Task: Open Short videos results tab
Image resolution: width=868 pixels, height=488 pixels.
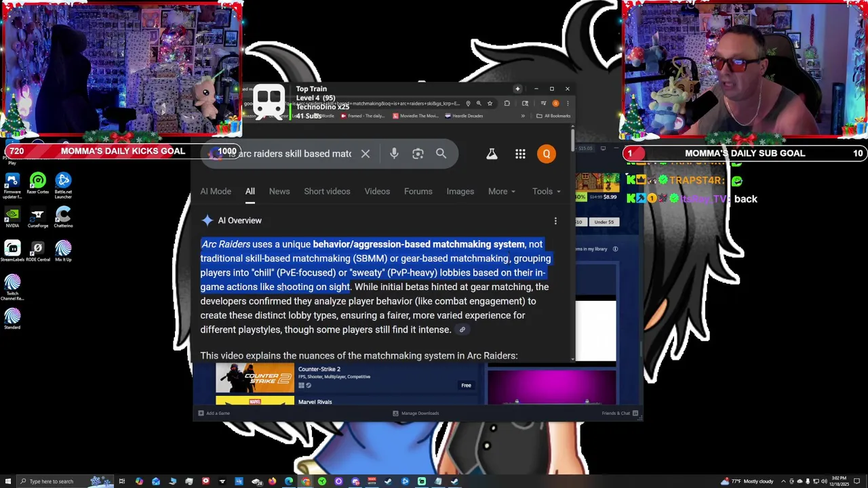Action: (327, 191)
